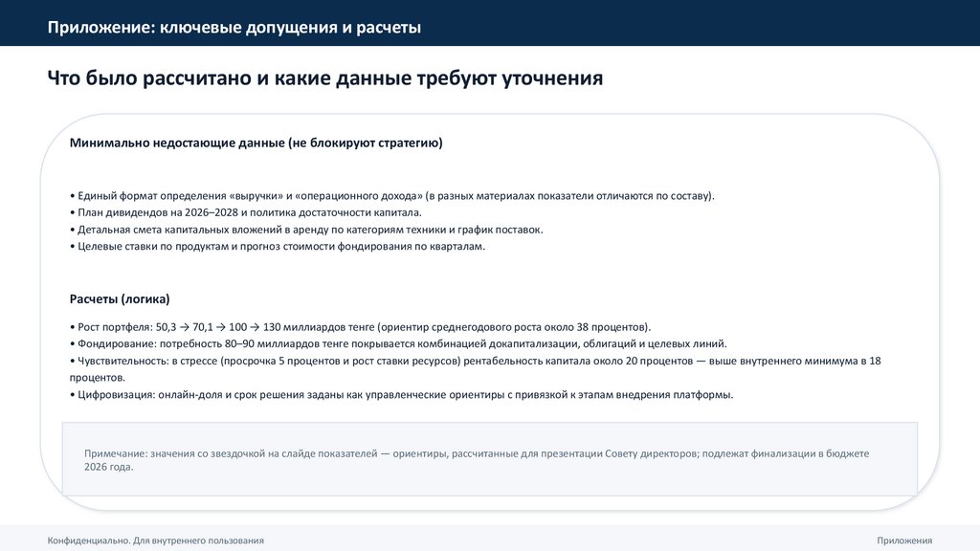980x551 pixels.
Task: Click the bullet beginning 'Чувствительность: в стрессе'
Action: (475, 368)
